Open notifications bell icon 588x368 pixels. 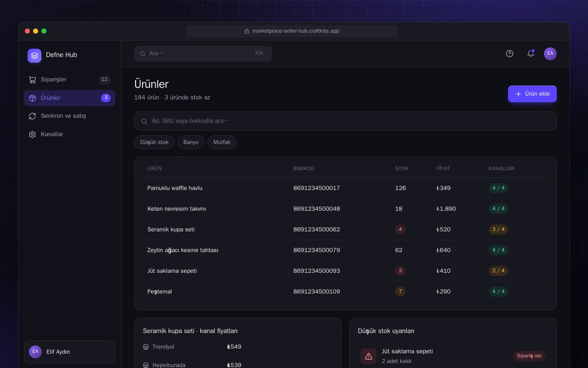[531, 53]
